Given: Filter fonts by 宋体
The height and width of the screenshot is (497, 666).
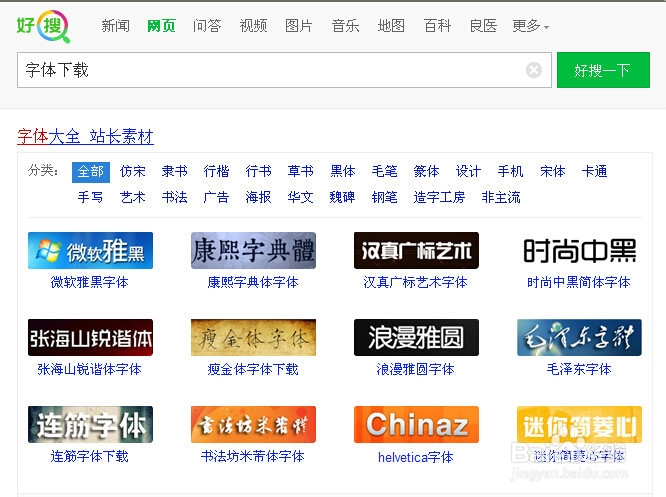Looking at the screenshot, I should coord(553,172).
